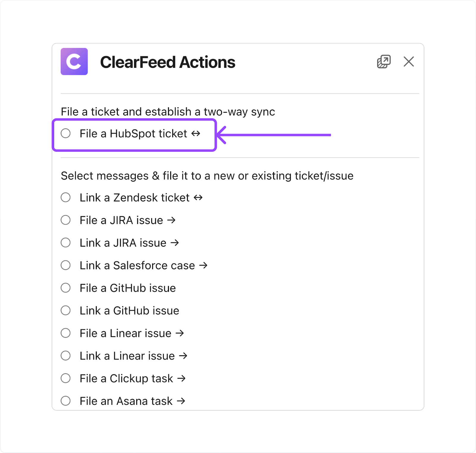Image resolution: width=476 pixels, height=453 pixels.
Task: Click the two-way sync arrow beside HubSpot ticket
Action: pyautogui.click(x=196, y=134)
